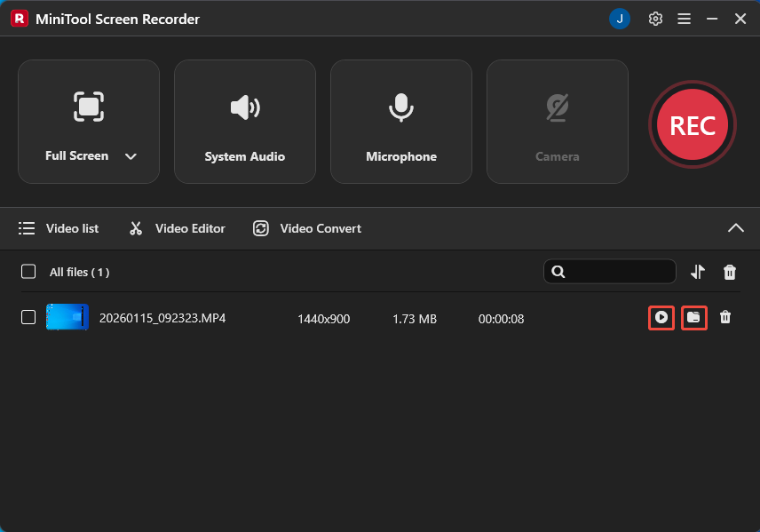Viewport: 760px width, 532px height.
Task: Disable the Microphone input
Action: click(x=400, y=107)
